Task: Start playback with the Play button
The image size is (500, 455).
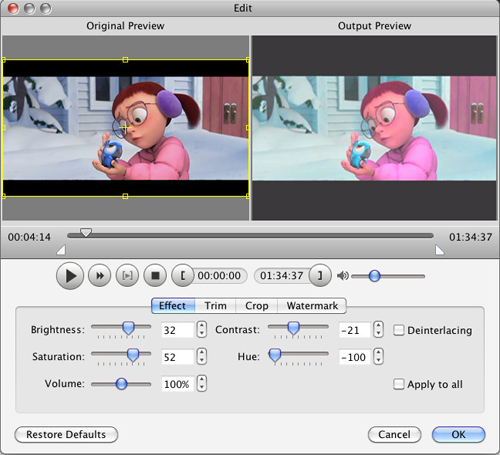Action: click(x=70, y=276)
